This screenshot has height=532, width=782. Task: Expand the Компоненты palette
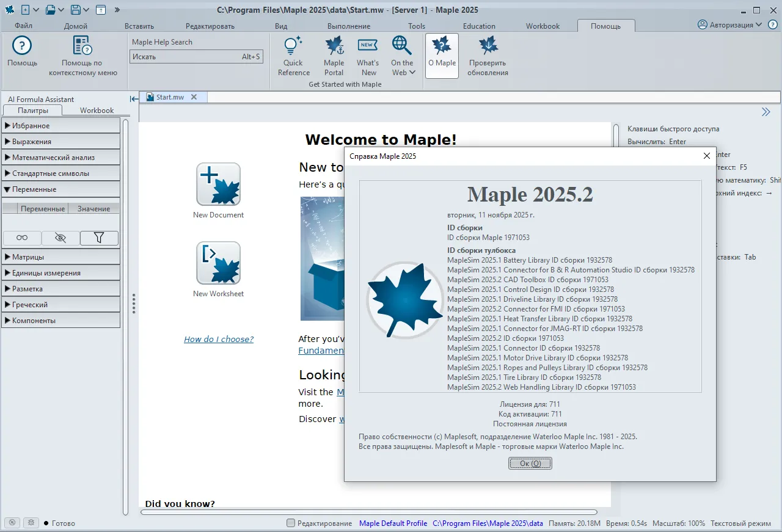[x=61, y=321]
